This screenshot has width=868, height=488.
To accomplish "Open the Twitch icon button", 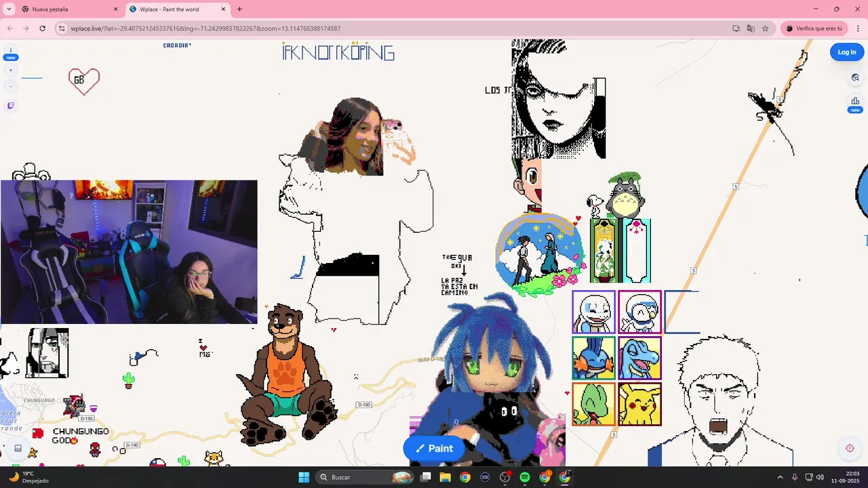I will [11, 106].
